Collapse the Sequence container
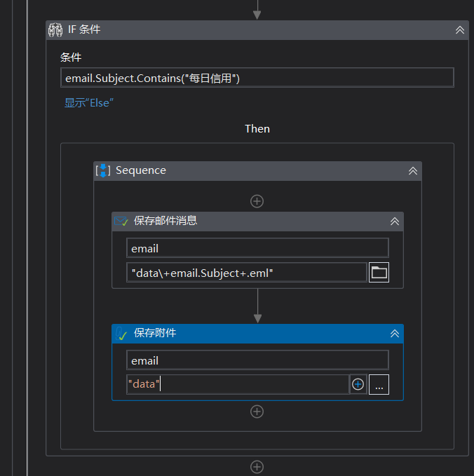The width and height of the screenshot is (474, 476). (413, 171)
